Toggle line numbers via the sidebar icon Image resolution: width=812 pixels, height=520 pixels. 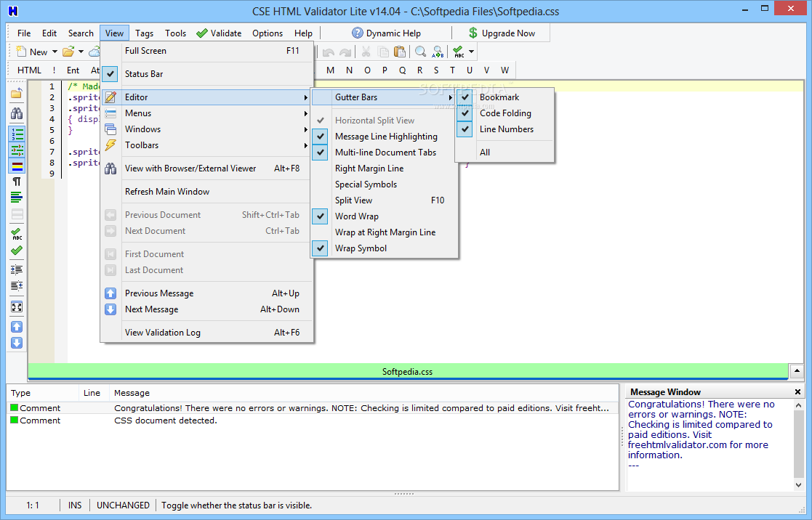(17, 134)
